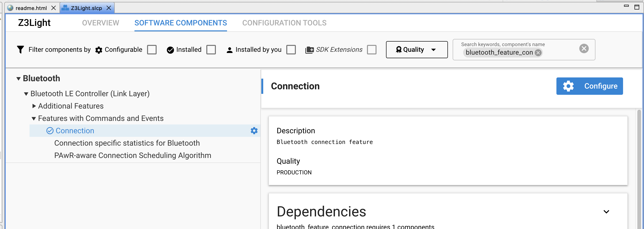Select PAwR-aware Connection Scheduling Algorithm
Image resolution: width=644 pixels, height=229 pixels.
pyautogui.click(x=133, y=155)
